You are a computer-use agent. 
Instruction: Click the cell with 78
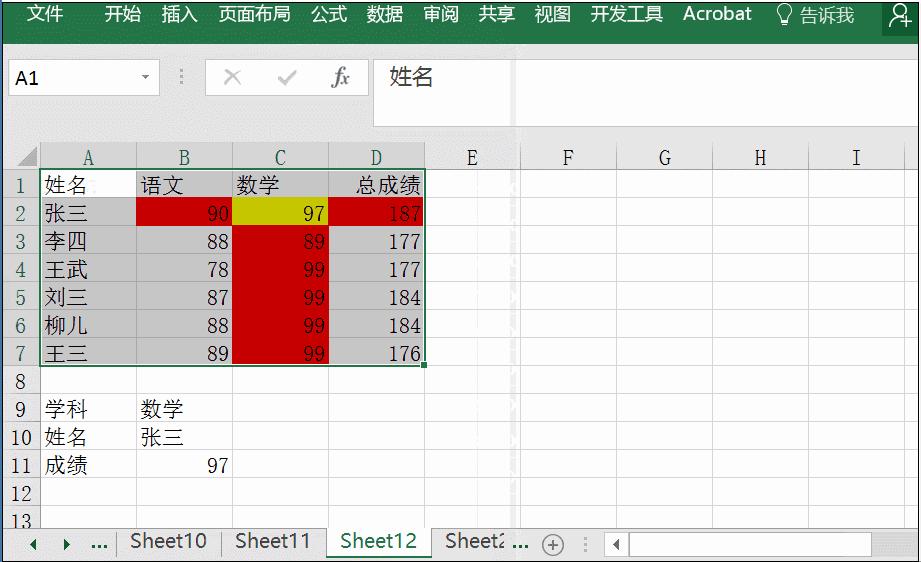pyautogui.click(x=184, y=269)
